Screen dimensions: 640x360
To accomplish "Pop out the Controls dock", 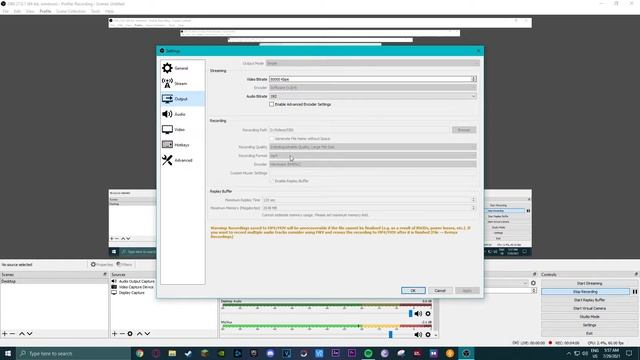I will 636,274.
